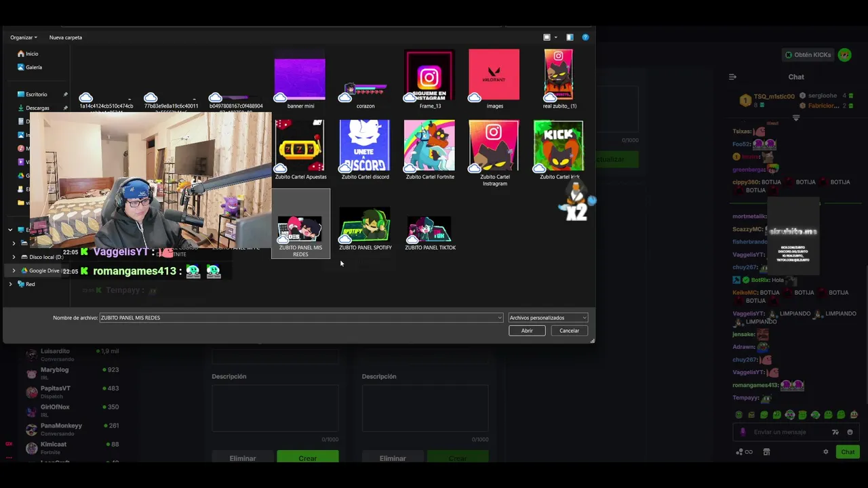Expand the Disco local (D:) drive

pyautogui.click(x=14, y=257)
